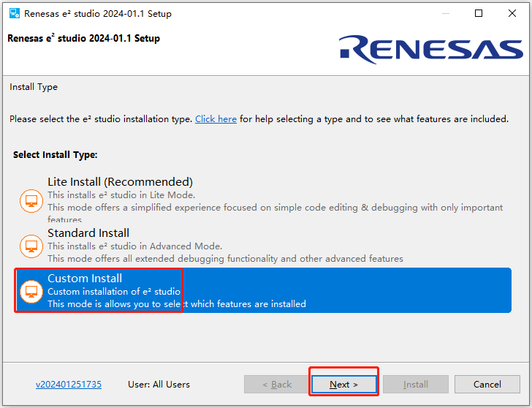Click the Custom Install monitor icon
The width and height of the screenshot is (532, 408).
coord(31,291)
